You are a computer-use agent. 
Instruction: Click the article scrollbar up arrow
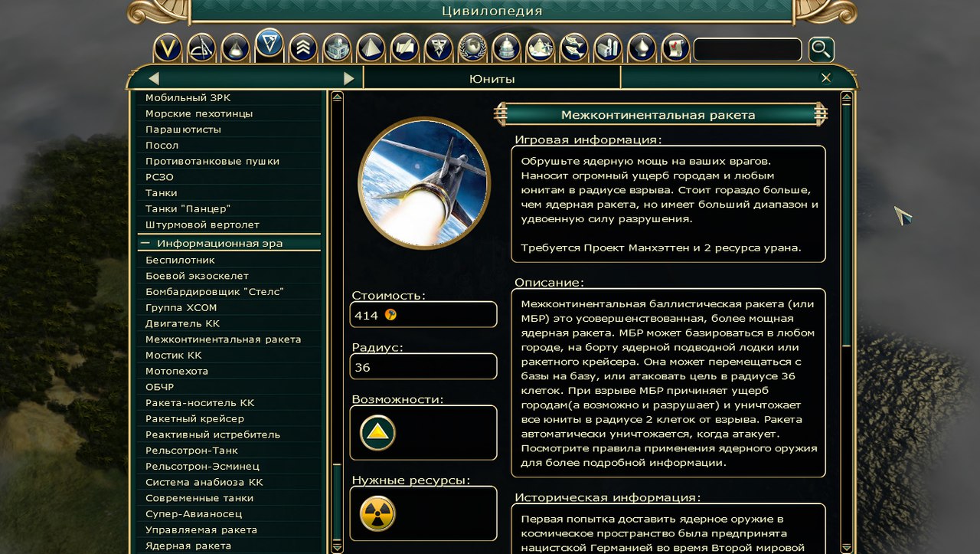tap(846, 97)
